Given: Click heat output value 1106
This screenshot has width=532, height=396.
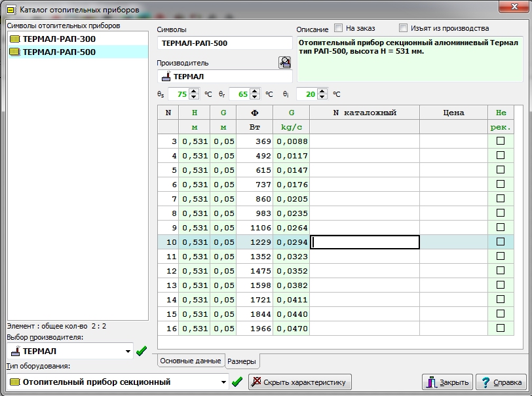Looking at the screenshot, I should 260,228.
